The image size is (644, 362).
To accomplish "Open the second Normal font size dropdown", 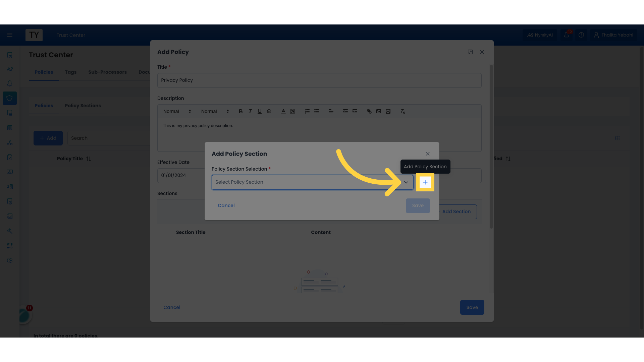I will pos(215,111).
